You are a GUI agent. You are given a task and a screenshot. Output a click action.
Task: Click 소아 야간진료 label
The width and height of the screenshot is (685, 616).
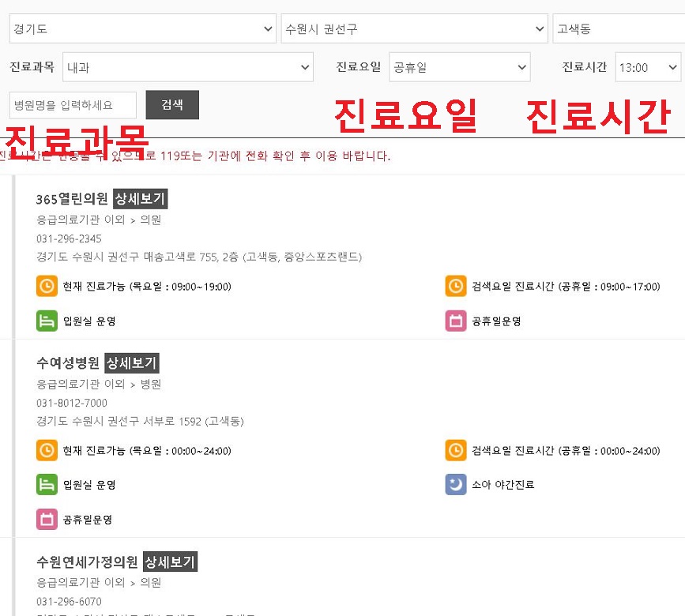click(x=502, y=485)
